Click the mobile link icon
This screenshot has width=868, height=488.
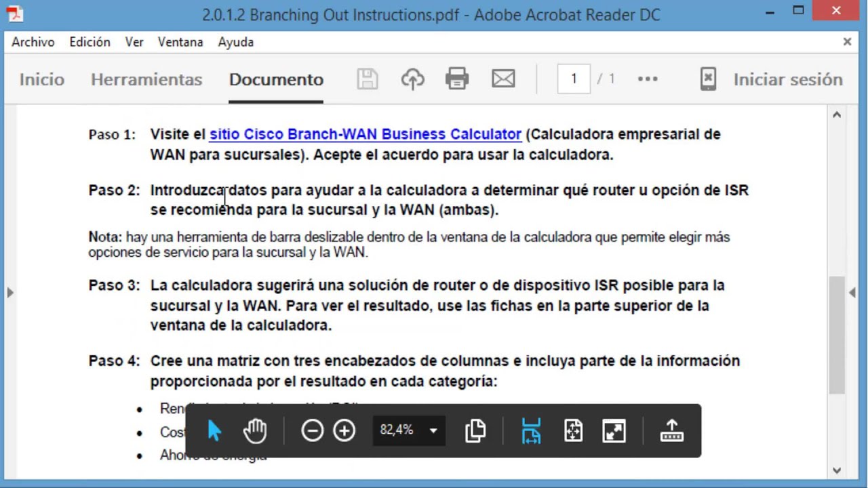[708, 79]
